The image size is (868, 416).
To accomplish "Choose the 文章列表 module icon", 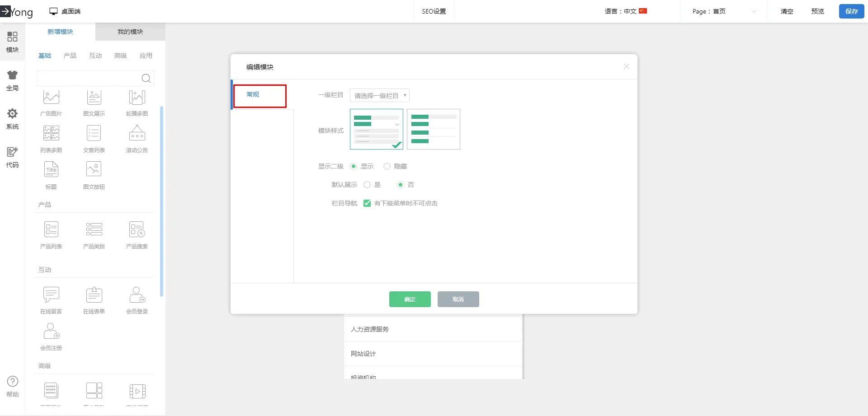I will coord(94,134).
